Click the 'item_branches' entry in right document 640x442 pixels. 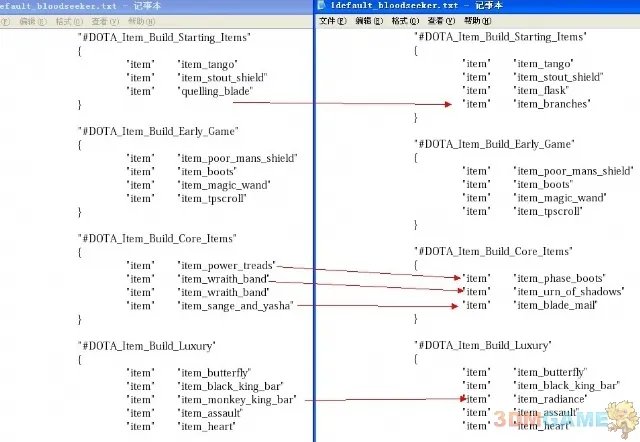click(551, 104)
